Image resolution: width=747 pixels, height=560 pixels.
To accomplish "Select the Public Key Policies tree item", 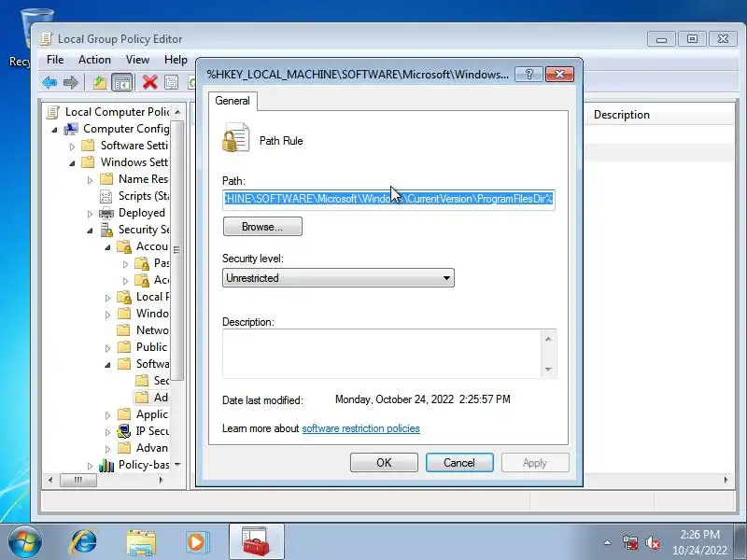I will [x=151, y=347].
